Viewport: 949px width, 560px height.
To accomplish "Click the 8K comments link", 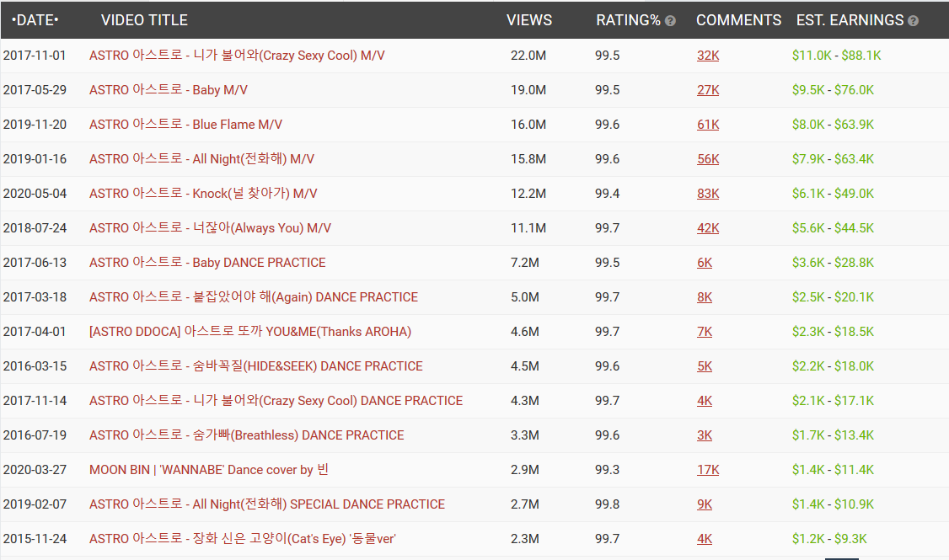I will pyautogui.click(x=705, y=296).
